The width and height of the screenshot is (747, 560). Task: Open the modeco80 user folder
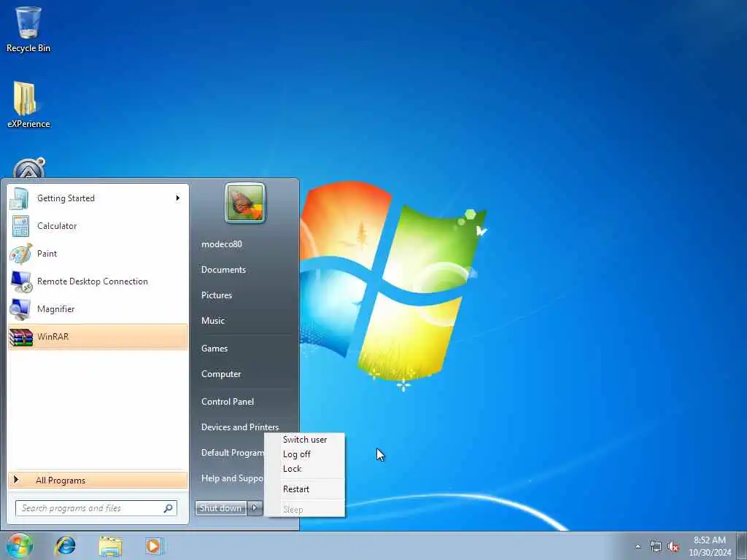[222, 244]
